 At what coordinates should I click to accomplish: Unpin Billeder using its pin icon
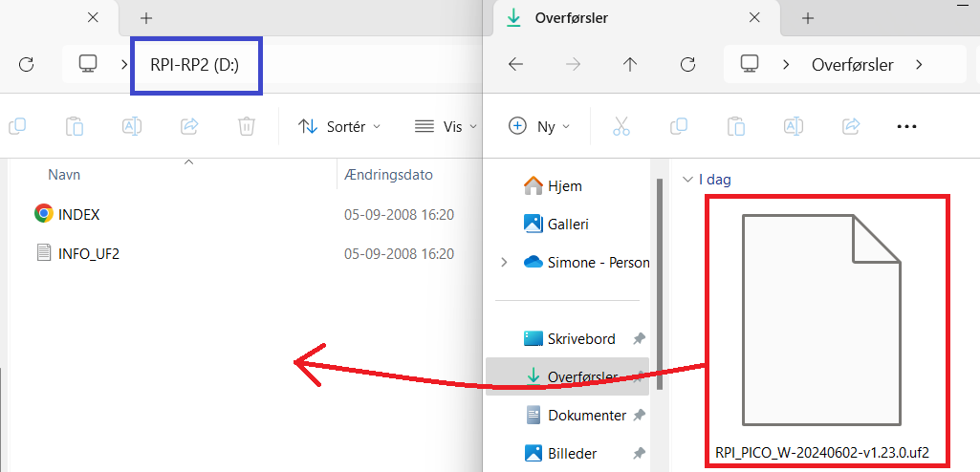pos(638,453)
